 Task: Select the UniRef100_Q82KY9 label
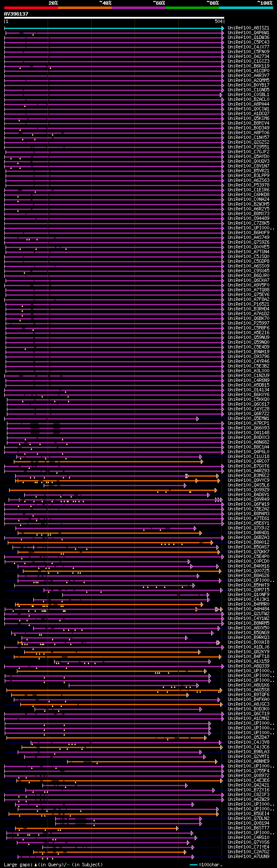[x=248, y=652]
